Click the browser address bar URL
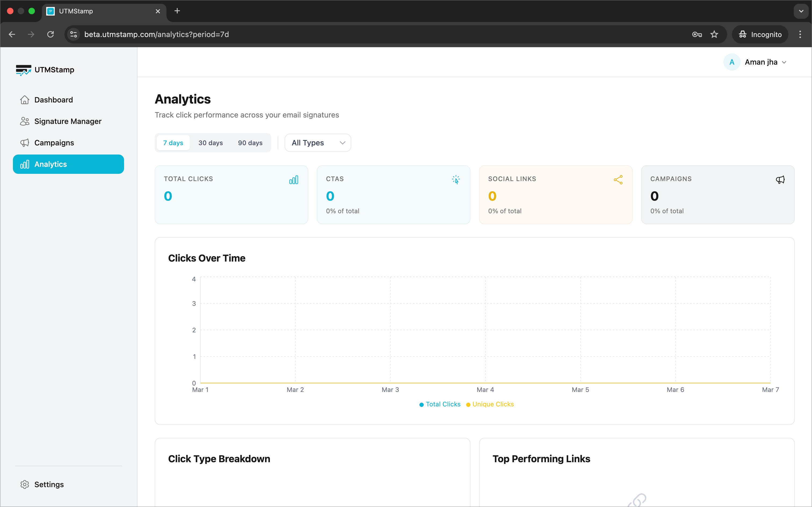 pyautogui.click(x=157, y=34)
